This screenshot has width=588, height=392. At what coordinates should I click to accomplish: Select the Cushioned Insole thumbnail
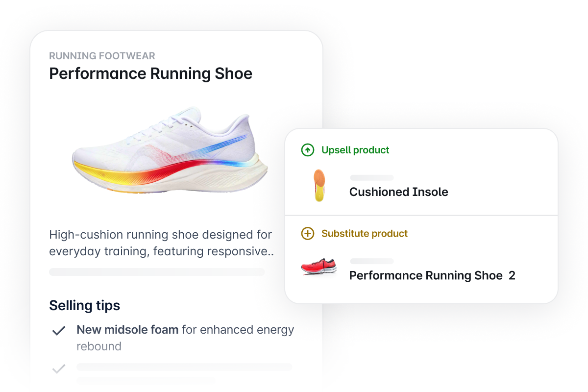tap(319, 186)
